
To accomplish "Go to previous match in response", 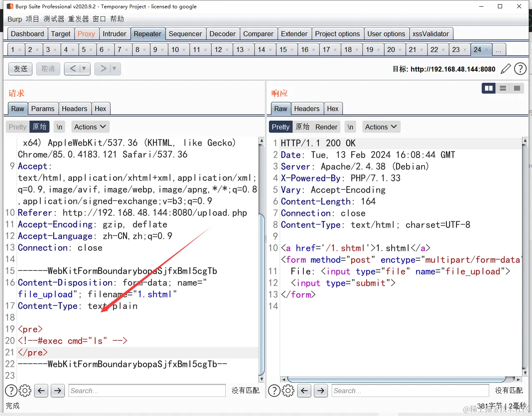I will (304, 391).
